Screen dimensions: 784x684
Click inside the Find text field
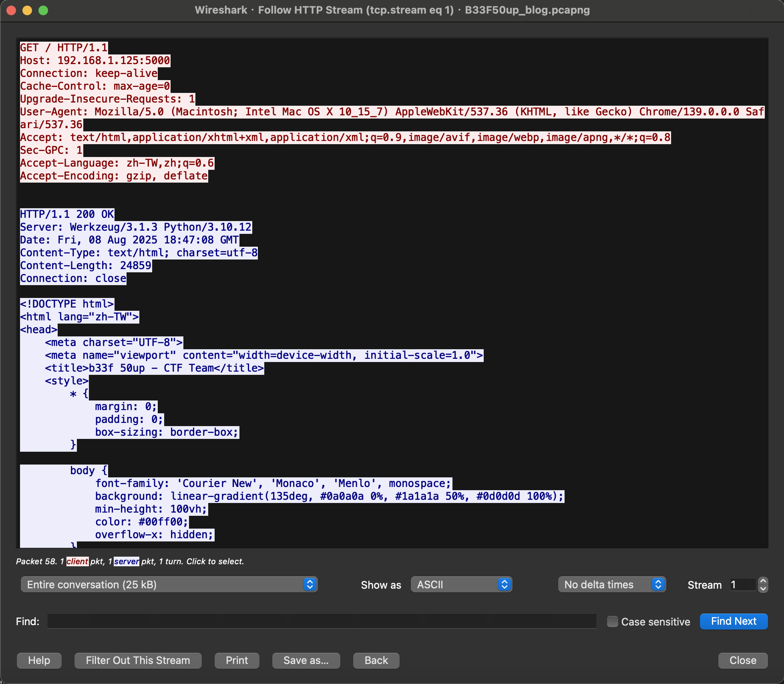(x=322, y=622)
